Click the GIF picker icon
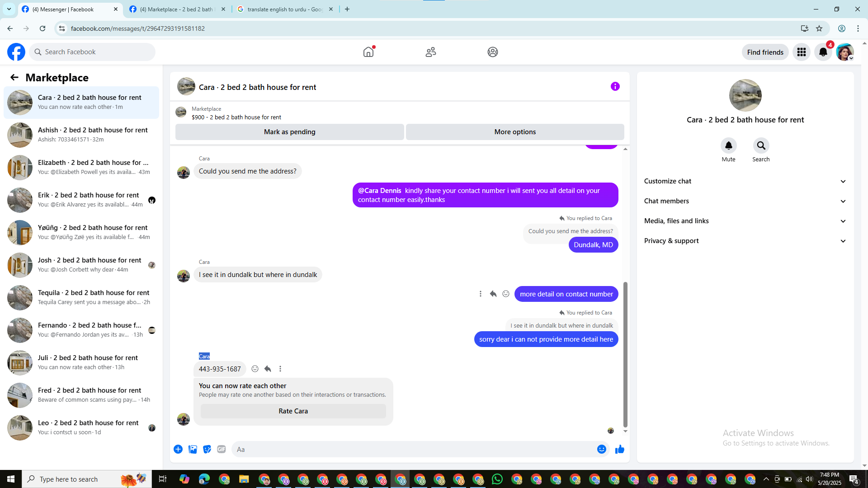 click(x=221, y=449)
